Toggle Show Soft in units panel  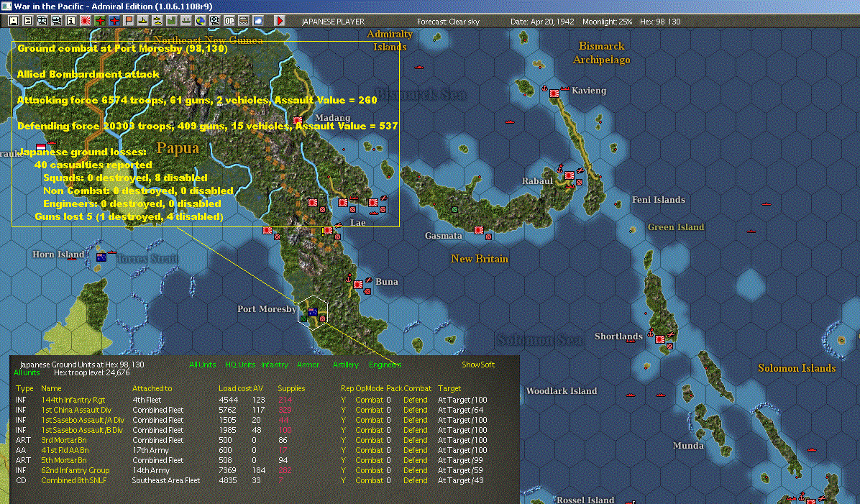click(x=478, y=364)
